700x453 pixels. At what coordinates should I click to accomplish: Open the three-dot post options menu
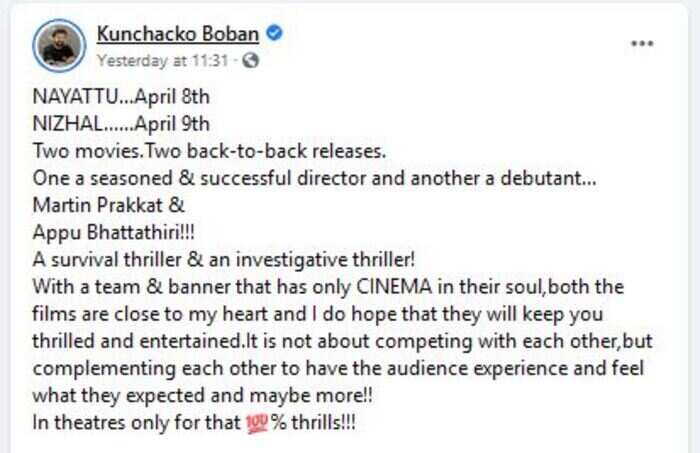point(642,43)
